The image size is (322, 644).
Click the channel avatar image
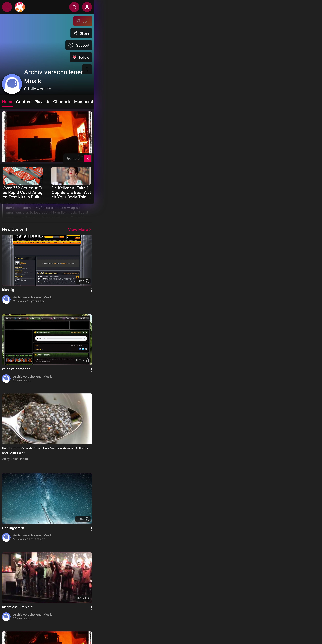coord(12,84)
